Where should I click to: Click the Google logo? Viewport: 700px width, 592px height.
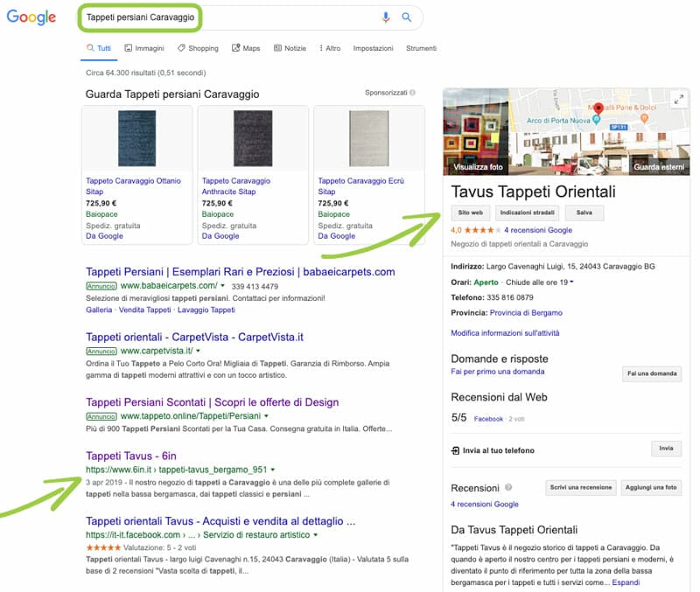(31, 17)
